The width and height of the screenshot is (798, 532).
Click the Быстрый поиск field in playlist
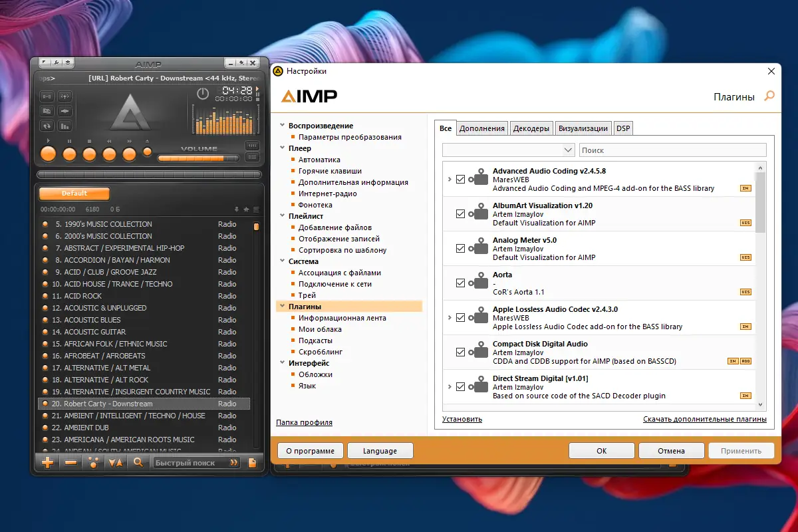point(196,463)
